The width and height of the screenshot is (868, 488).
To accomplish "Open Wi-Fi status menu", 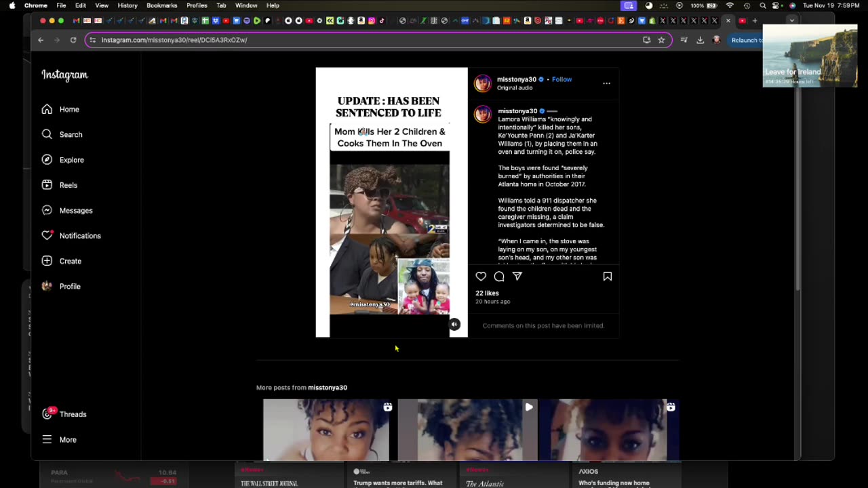I will (x=730, y=5).
